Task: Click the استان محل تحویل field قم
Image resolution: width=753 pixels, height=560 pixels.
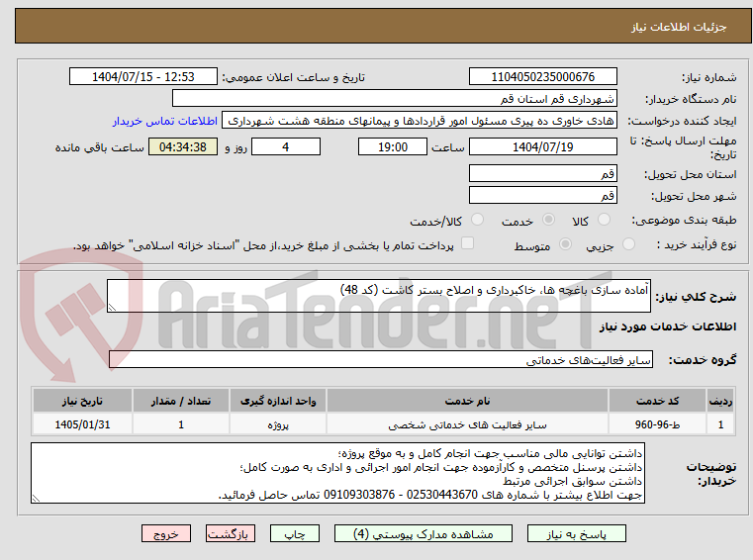Action: click(542, 173)
